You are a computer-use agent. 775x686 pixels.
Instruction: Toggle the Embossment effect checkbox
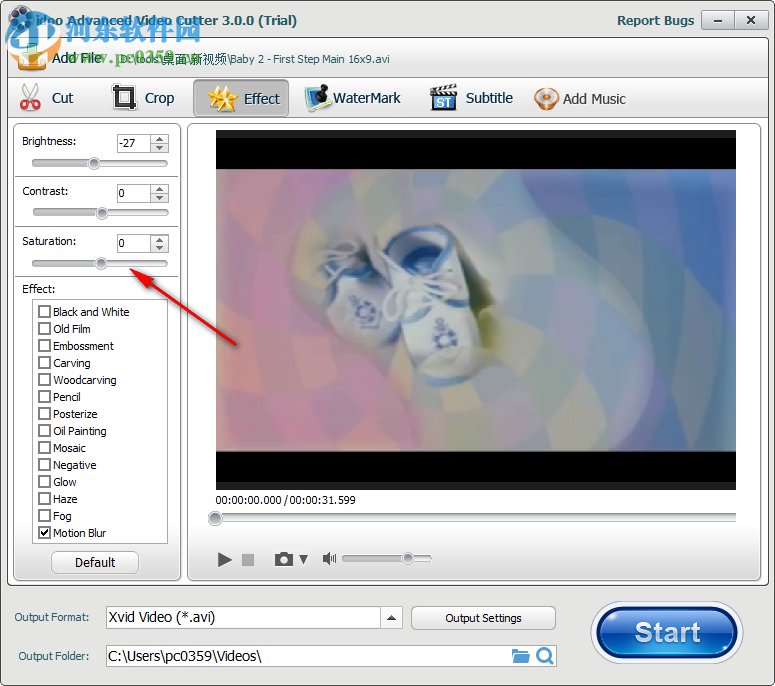point(44,345)
